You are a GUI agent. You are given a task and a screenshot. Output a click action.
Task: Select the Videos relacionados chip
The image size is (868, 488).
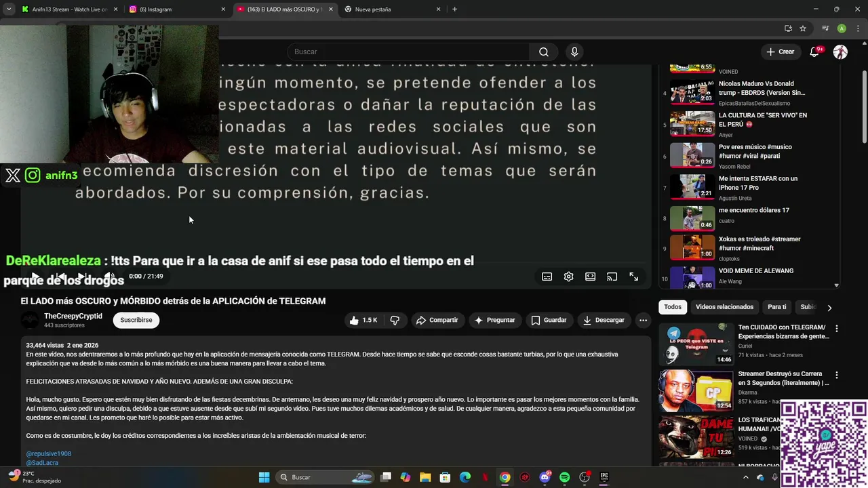[724, 307]
